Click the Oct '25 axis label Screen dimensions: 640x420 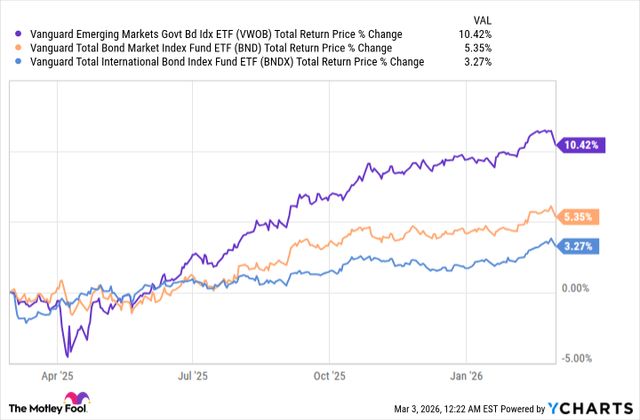click(327, 379)
